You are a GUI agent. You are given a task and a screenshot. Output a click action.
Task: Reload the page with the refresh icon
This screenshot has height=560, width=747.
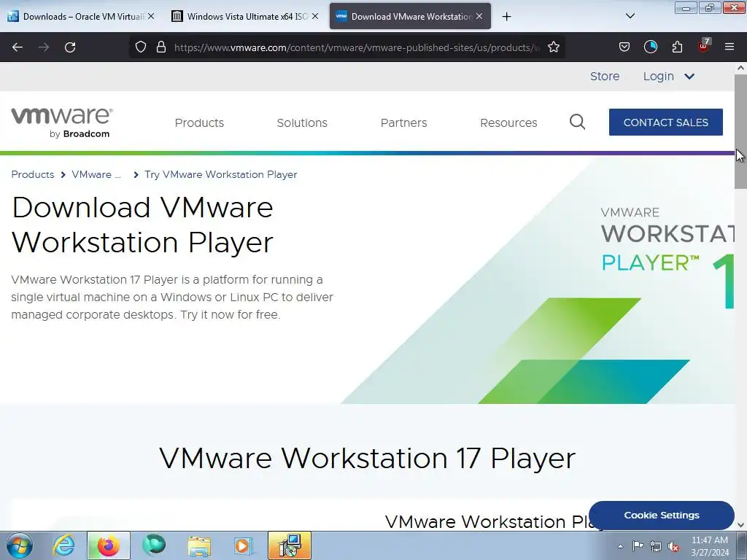pyautogui.click(x=70, y=47)
